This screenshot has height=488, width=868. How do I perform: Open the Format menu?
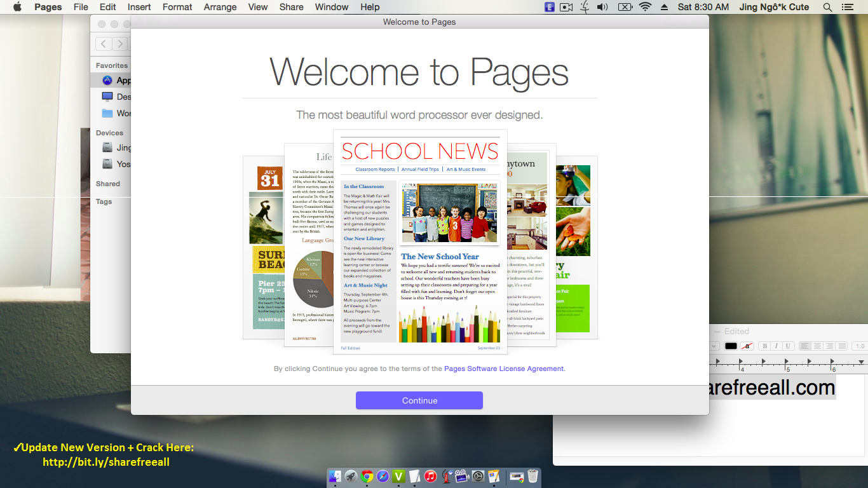click(x=177, y=7)
